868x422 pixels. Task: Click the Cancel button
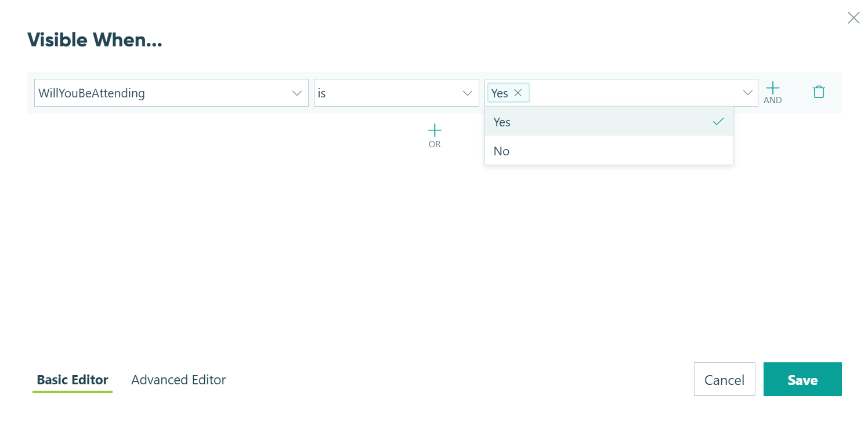click(x=724, y=380)
